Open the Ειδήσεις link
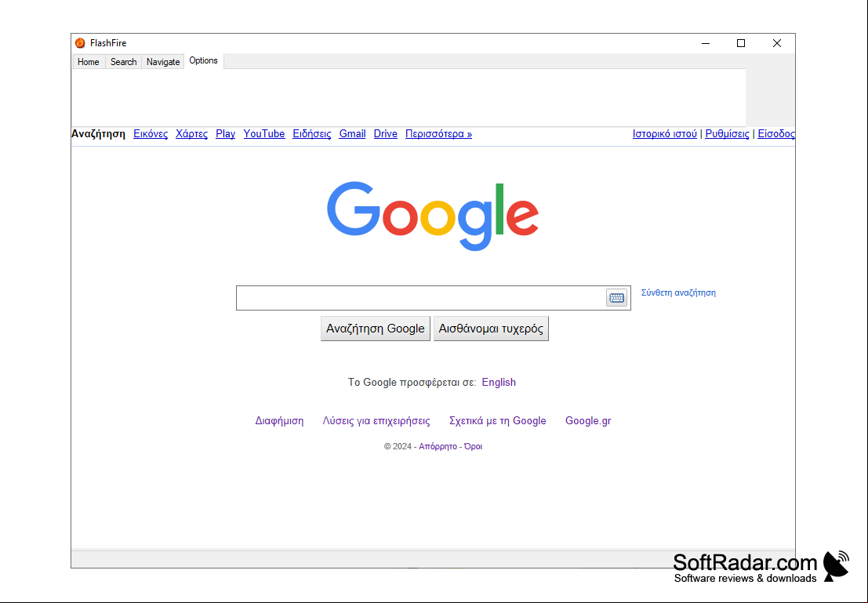This screenshot has height=603, width=868. (x=311, y=134)
